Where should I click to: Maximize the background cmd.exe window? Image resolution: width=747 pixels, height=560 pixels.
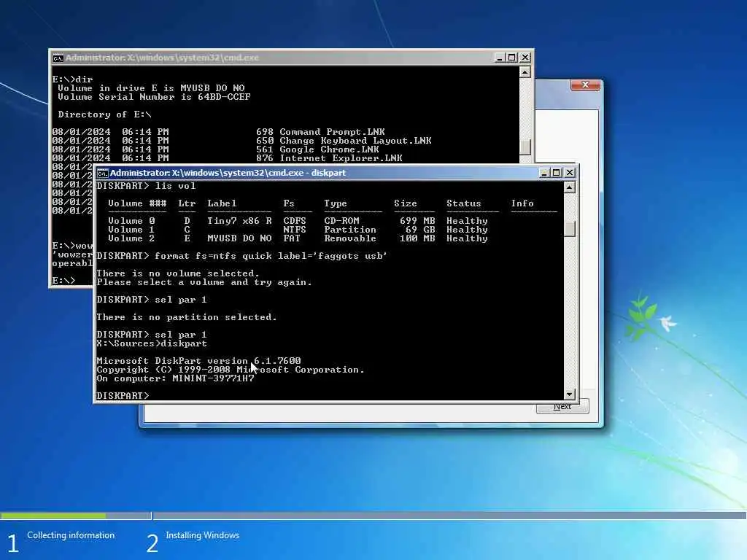tap(511, 58)
